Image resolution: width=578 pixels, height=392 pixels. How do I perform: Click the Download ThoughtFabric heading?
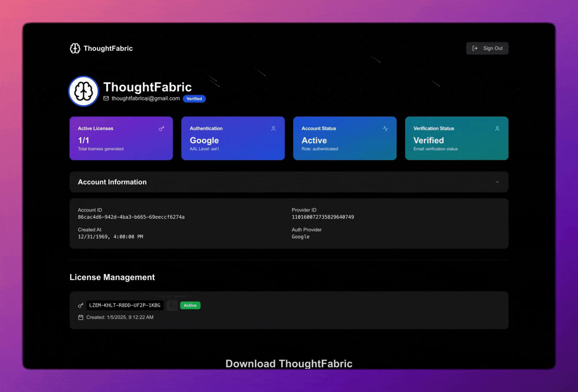[x=289, y=363]
